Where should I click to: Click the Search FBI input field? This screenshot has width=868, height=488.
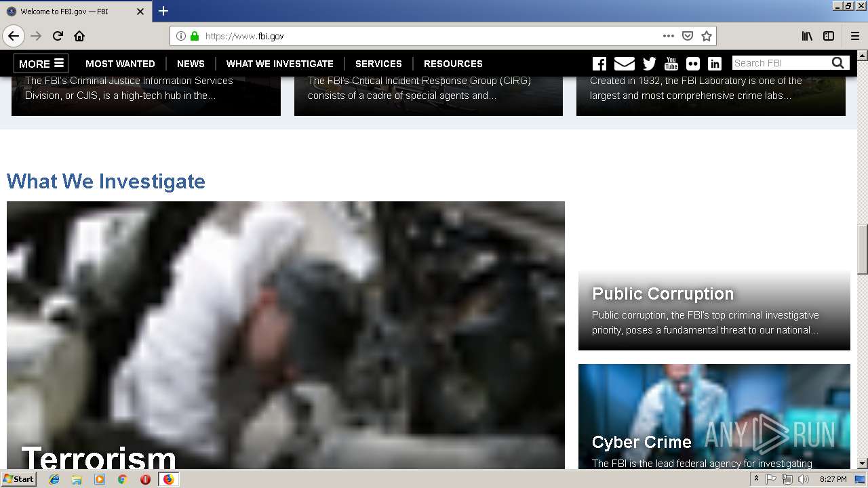click(781, 63)
